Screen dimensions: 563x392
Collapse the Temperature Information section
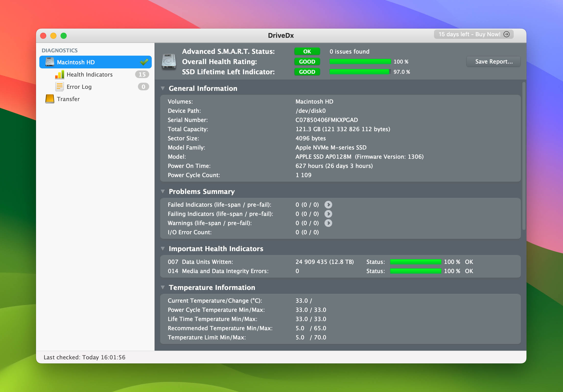[163, 287]
